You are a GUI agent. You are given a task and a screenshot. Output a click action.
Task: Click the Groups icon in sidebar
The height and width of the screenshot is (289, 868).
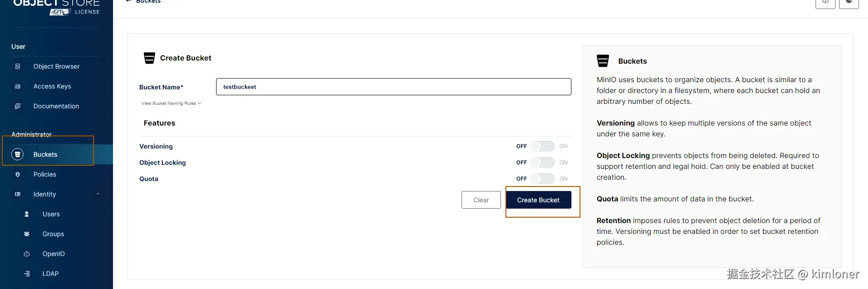click(27, 234)
